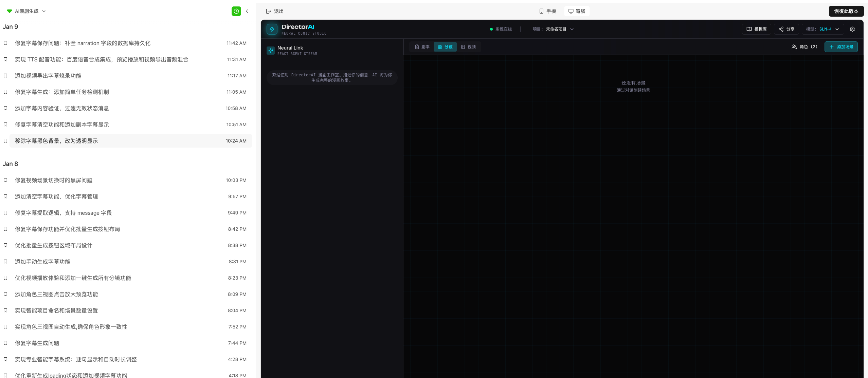Click the green version history clock icon
Screen dimensions: 868x378
pos(236,11)
